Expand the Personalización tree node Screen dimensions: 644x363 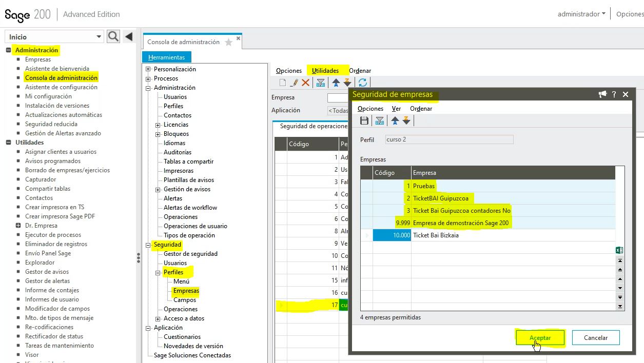click(148, 69)
